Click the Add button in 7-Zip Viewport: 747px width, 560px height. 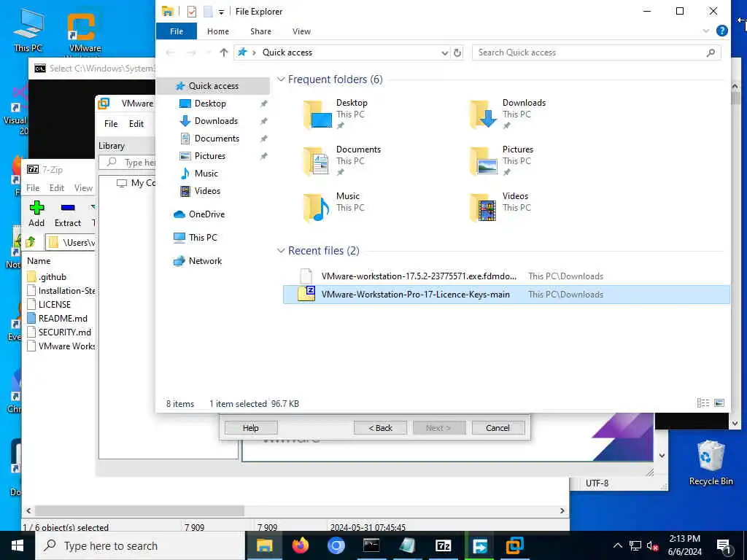(36, 214)
